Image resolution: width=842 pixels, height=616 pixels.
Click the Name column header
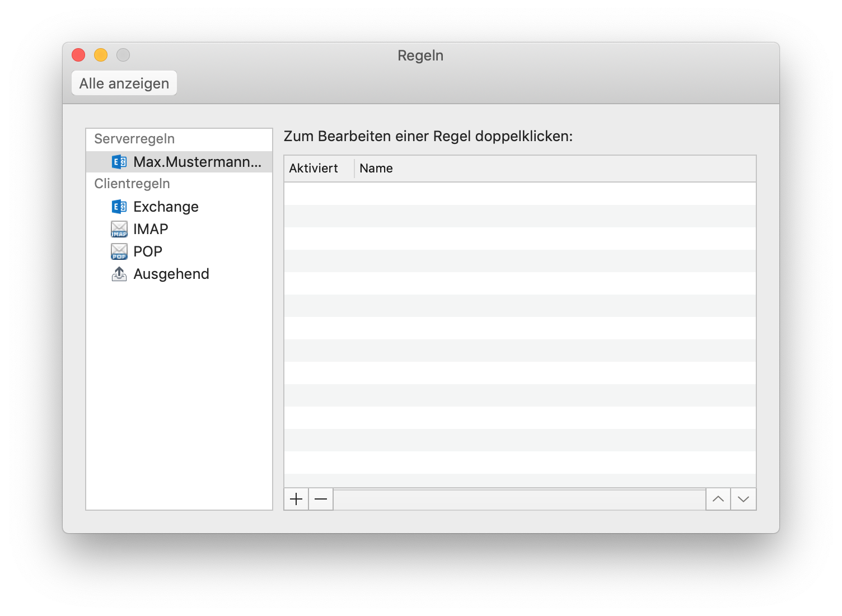coord(376,168)
